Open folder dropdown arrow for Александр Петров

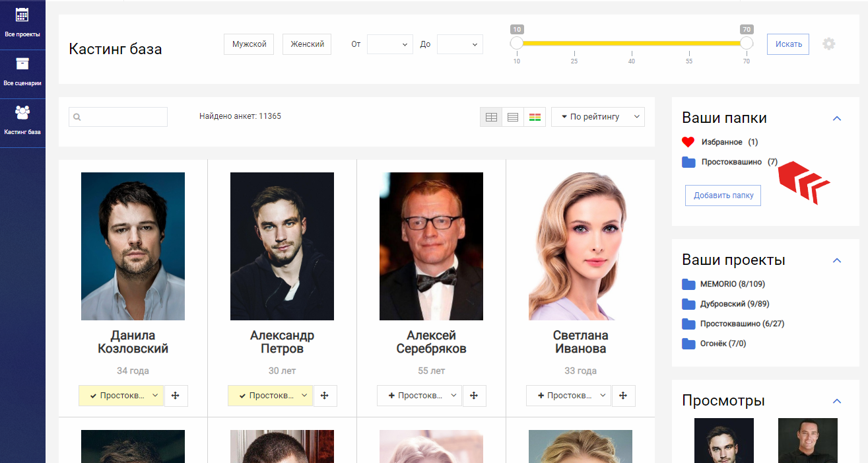click(x=305, y=396)
